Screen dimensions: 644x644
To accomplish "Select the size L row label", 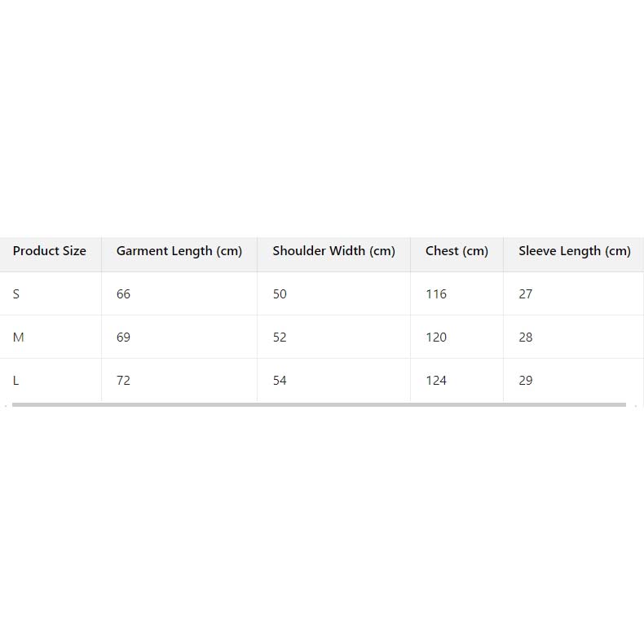I will tap(16, 381).
